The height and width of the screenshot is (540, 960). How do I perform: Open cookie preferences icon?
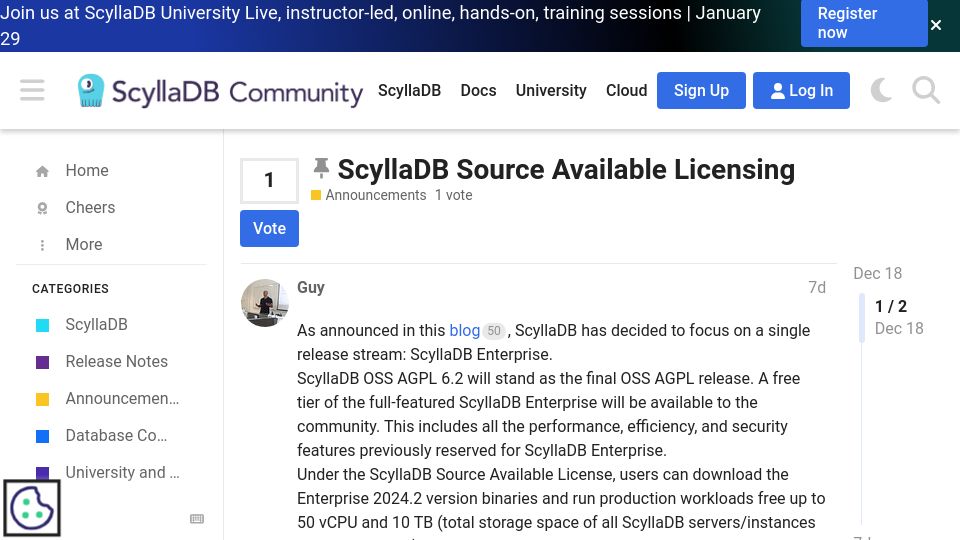click(32, 508)
